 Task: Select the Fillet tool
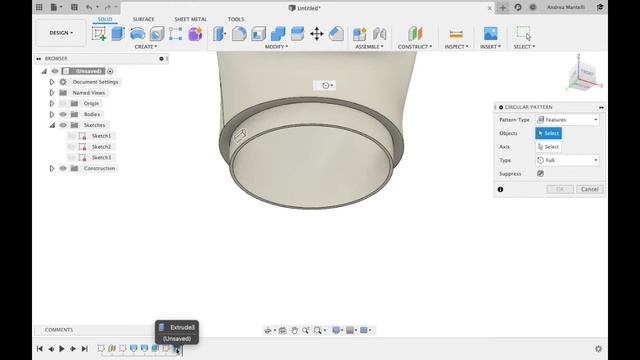point(239,33)
